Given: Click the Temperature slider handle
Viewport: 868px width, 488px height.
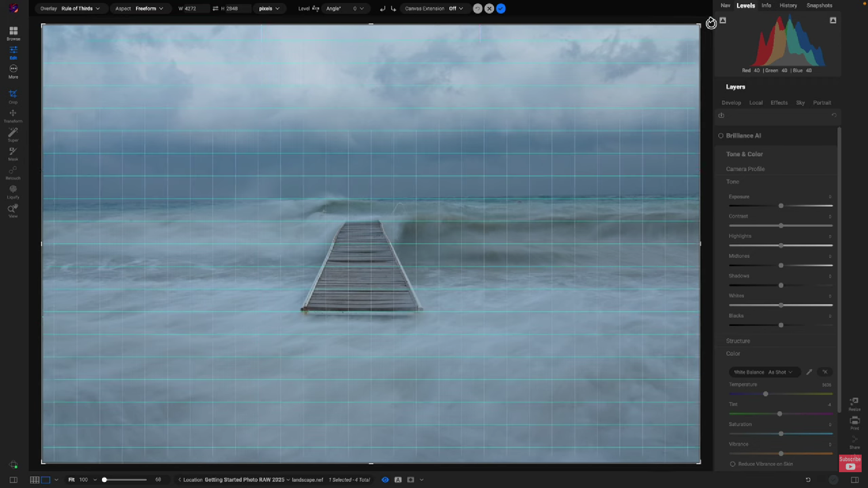Looking at the screenshot, I should pos(765,394).
